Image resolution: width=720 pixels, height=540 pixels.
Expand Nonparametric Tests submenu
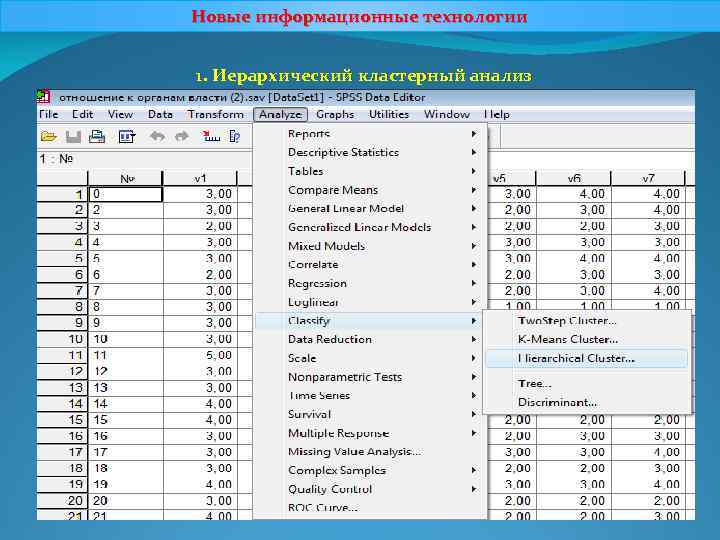[370, 377]
